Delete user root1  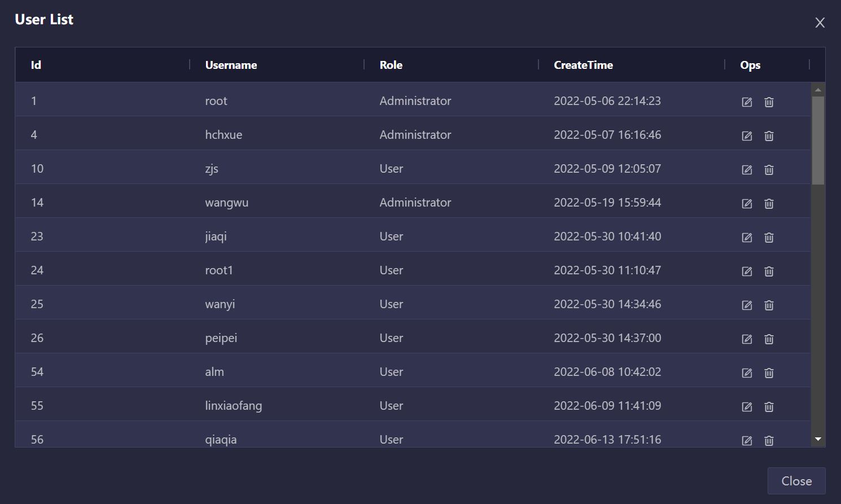[x=769, y=271]
